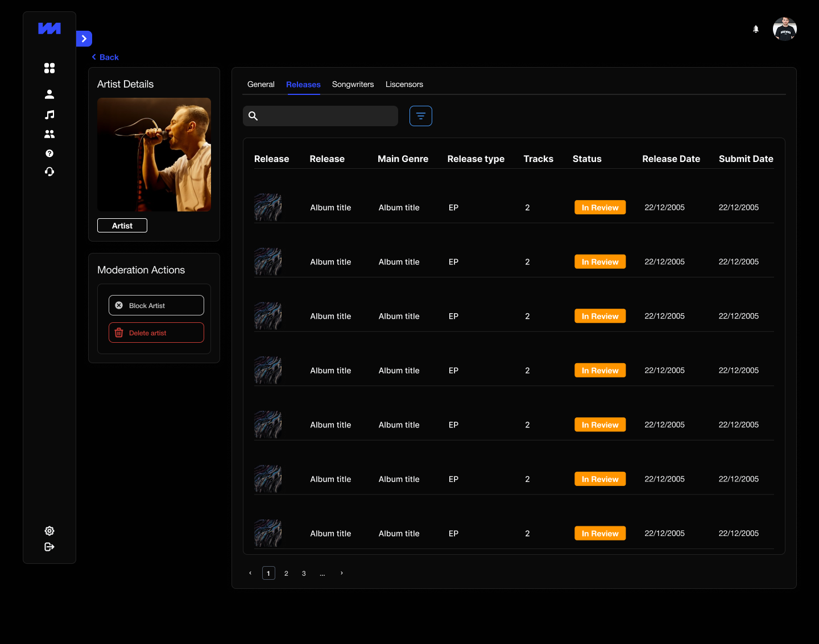Open the single user profile sidebar icon
The image size is (819, 644).
(x=49, y=94)
